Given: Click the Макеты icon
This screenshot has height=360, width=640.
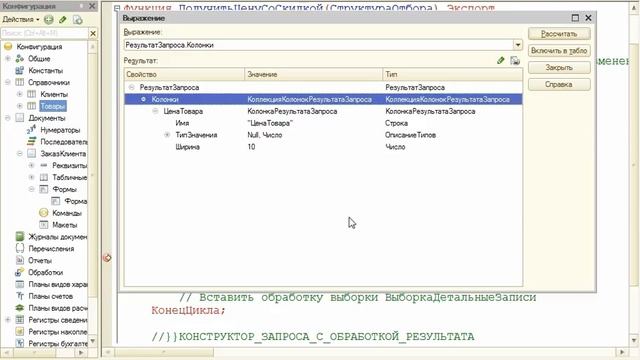Looking at the screenshot, I should [x=44, y=224].
